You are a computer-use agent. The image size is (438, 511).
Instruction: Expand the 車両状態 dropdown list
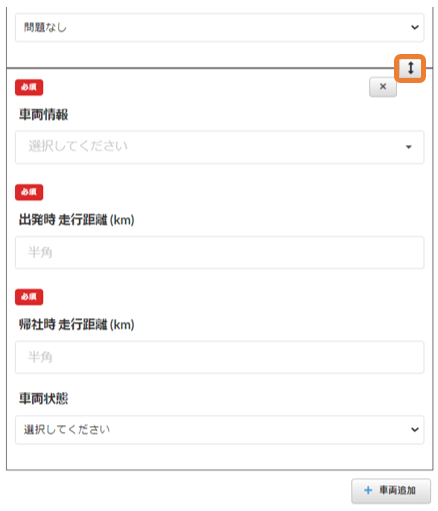219,429
